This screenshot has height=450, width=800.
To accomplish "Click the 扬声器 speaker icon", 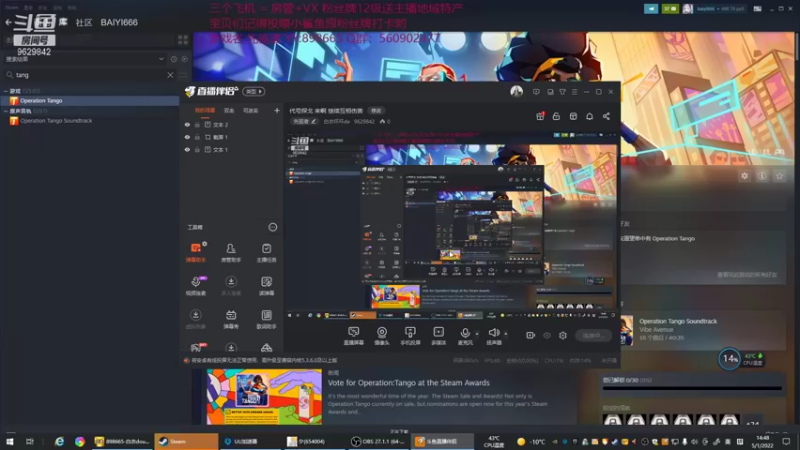I will pyautogui.click(x=493, y=333).
